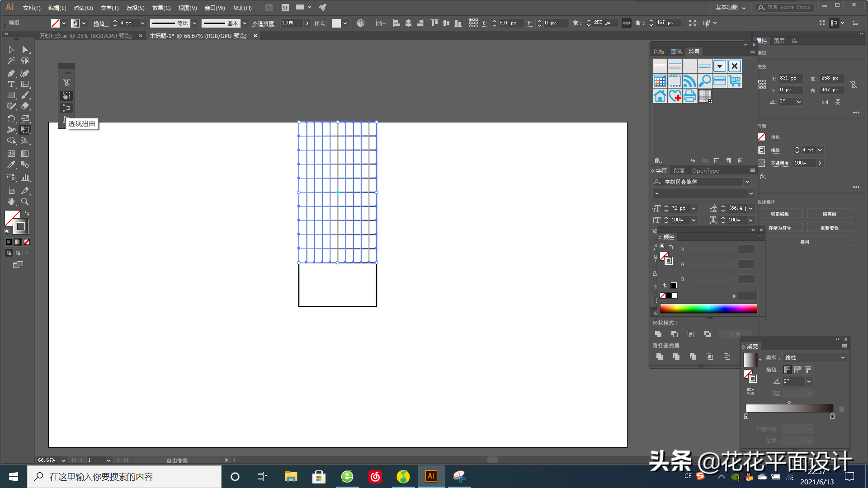Click the 重新着色 button

coord(830,228)
